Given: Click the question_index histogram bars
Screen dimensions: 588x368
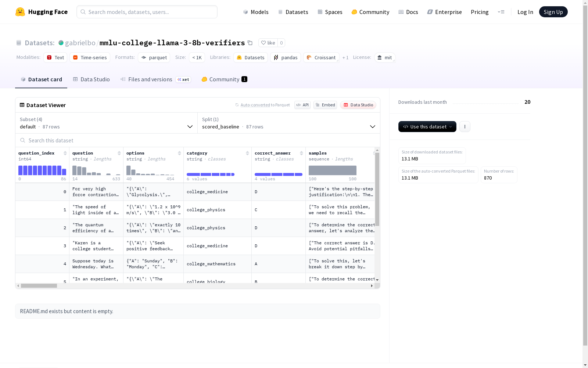Looking at the screenshot, I should (42, 170).
